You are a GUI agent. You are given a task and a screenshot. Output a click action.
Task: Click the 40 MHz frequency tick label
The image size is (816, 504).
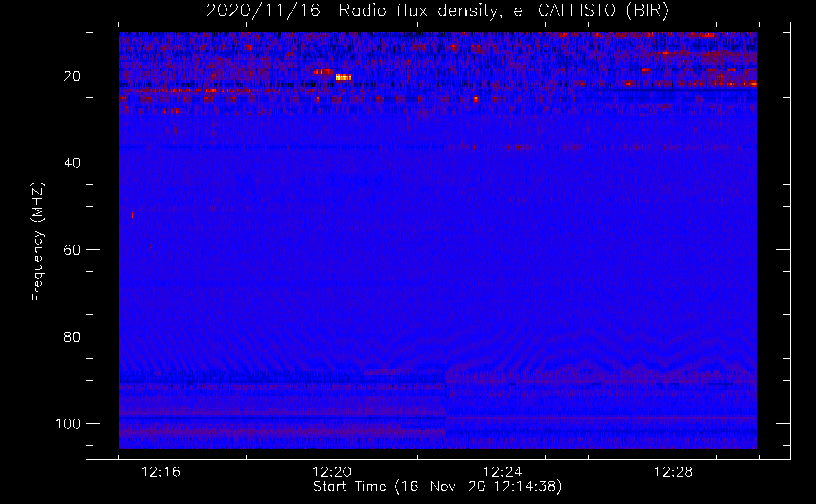tap(73, 163)
